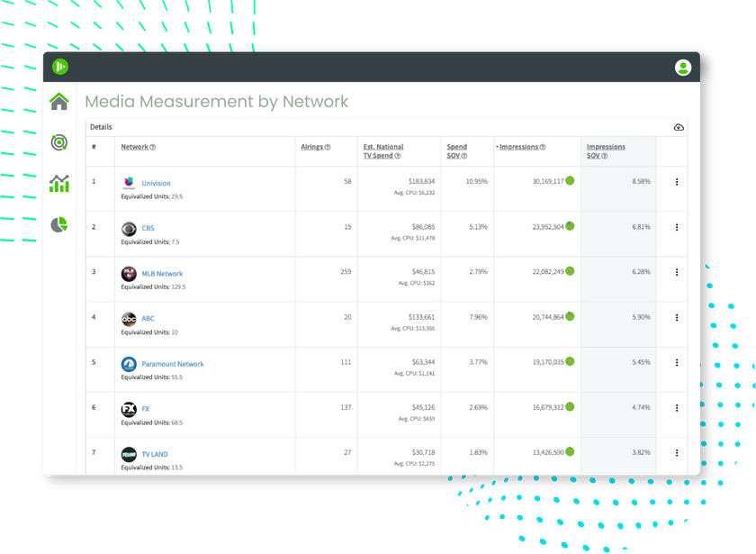Click Univision impressions green pie indicator
The height and width of the screenshot is (554, 756).
pyautogui.click(x=570, y=181)
